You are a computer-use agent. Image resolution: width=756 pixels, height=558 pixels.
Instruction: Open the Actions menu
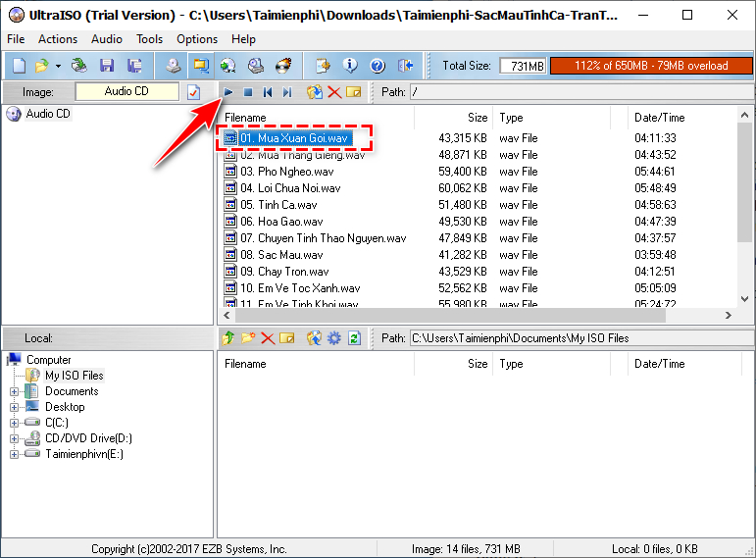[58, 39]
